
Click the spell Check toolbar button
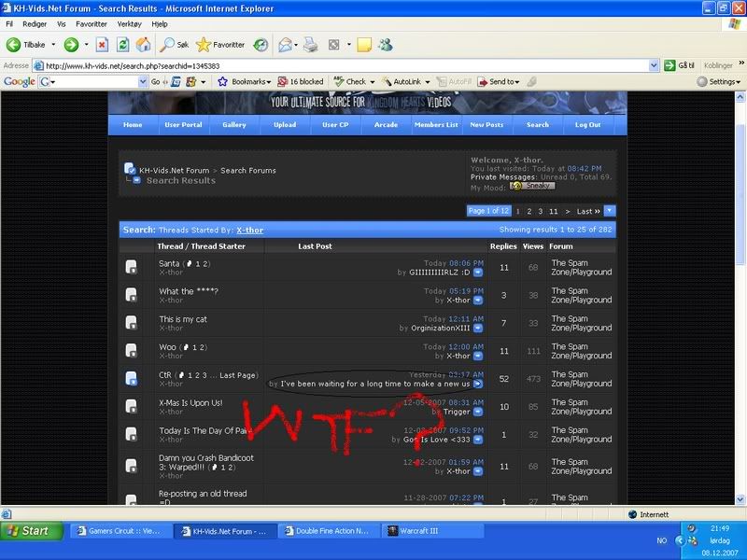350,81
